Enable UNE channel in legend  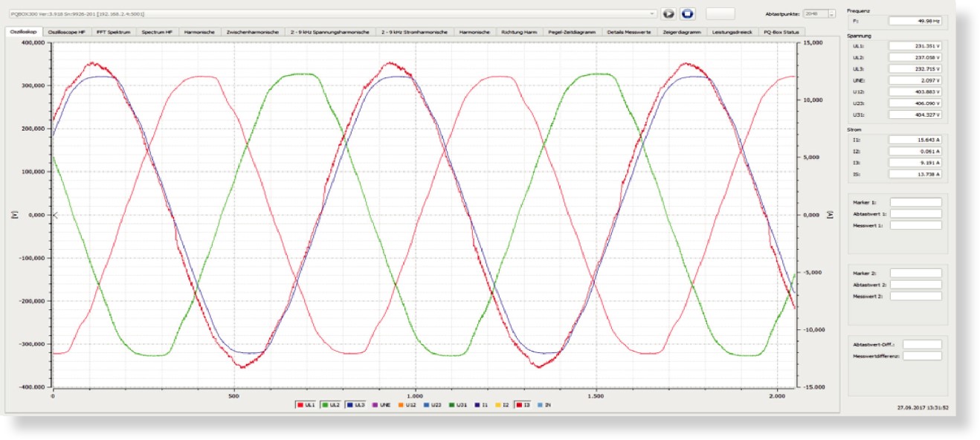click(x=381, y=405)
